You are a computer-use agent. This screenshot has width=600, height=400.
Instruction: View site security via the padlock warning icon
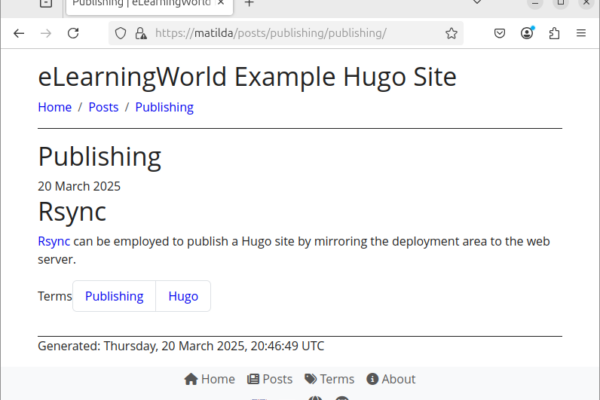point(141,33)
